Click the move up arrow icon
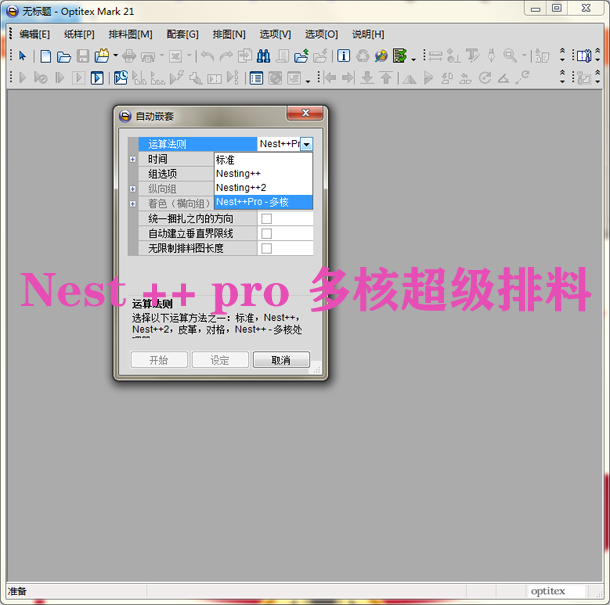610x605 pixels. [x=386, y=78]
